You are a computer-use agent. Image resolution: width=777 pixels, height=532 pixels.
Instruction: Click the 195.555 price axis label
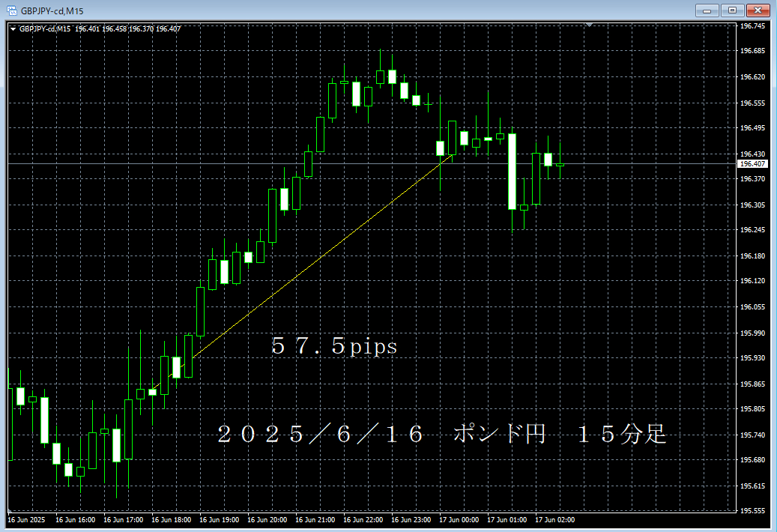click(x=752, y=510)
